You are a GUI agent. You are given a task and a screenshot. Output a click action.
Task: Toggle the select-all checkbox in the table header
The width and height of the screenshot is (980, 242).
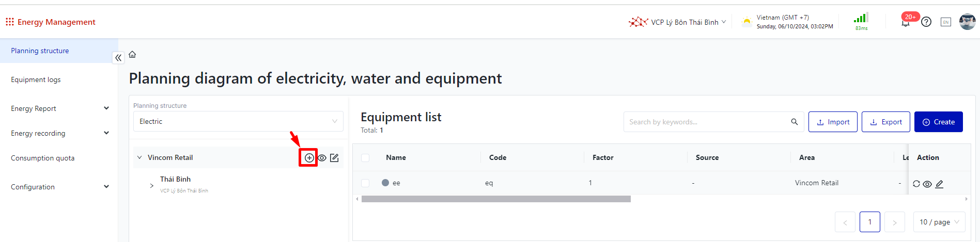(x=365, y=158)
